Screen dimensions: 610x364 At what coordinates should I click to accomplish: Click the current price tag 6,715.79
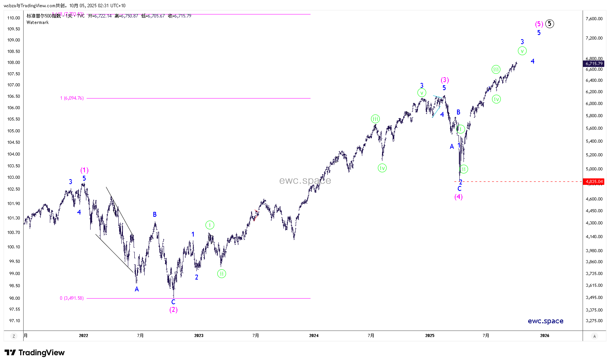594,64
